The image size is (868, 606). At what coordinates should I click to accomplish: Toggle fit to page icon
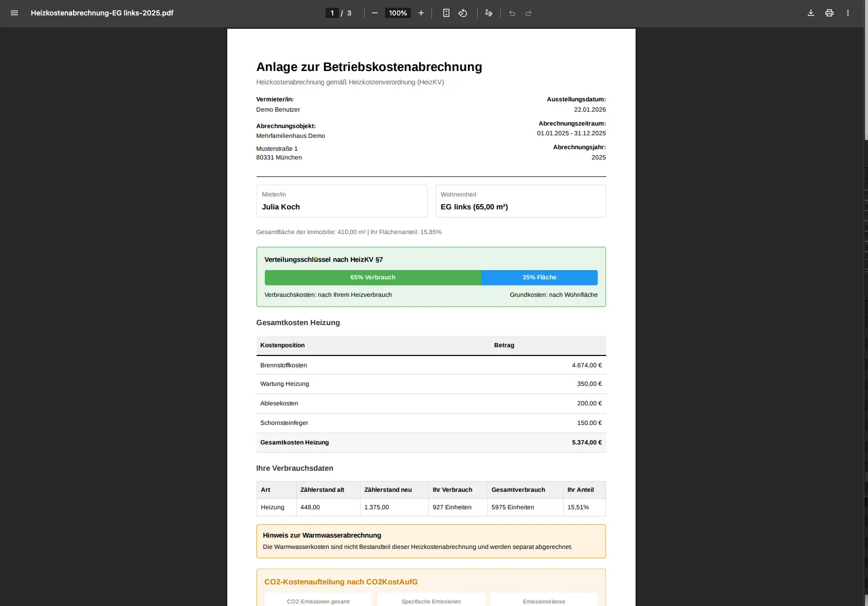coord(446,13)
